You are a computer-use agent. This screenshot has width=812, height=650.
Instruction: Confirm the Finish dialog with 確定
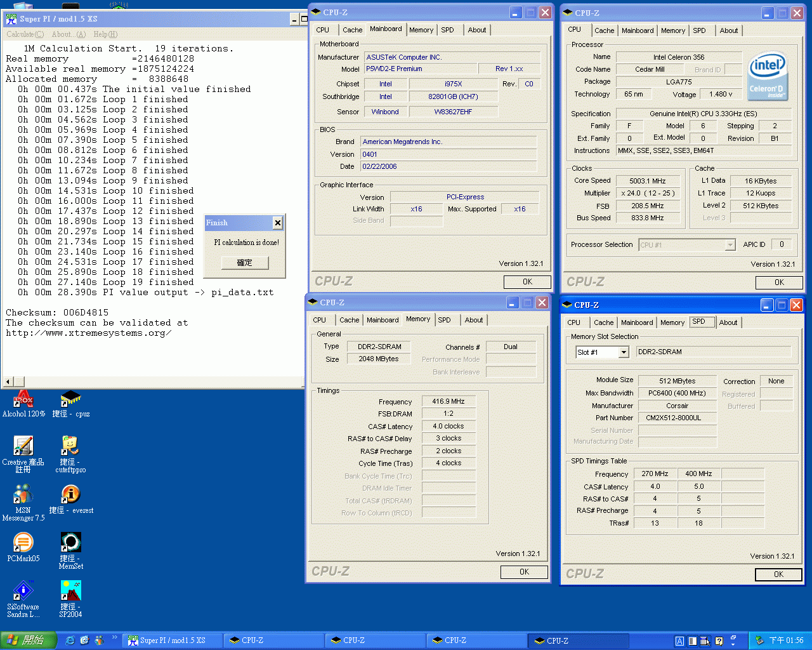pos(245,262)
